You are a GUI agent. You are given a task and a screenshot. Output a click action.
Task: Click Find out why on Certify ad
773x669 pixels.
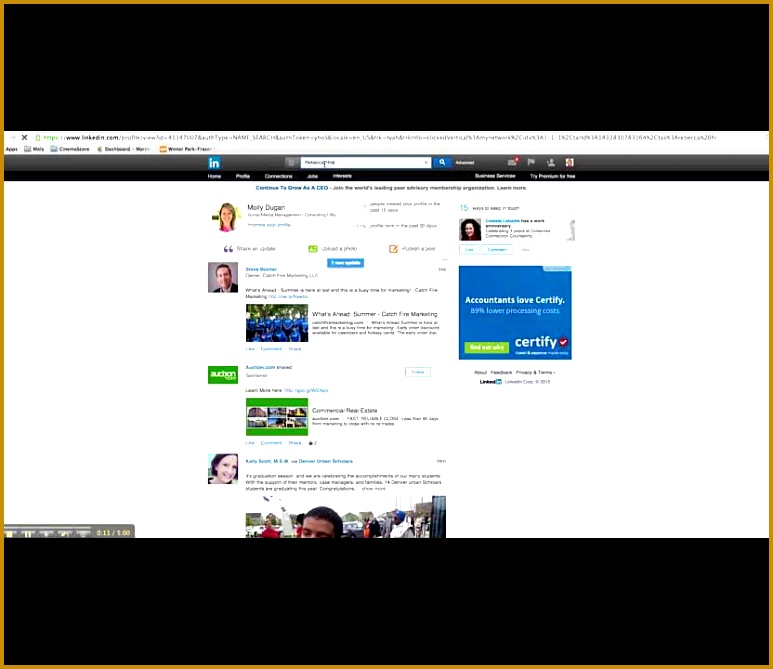coord(487,348)
